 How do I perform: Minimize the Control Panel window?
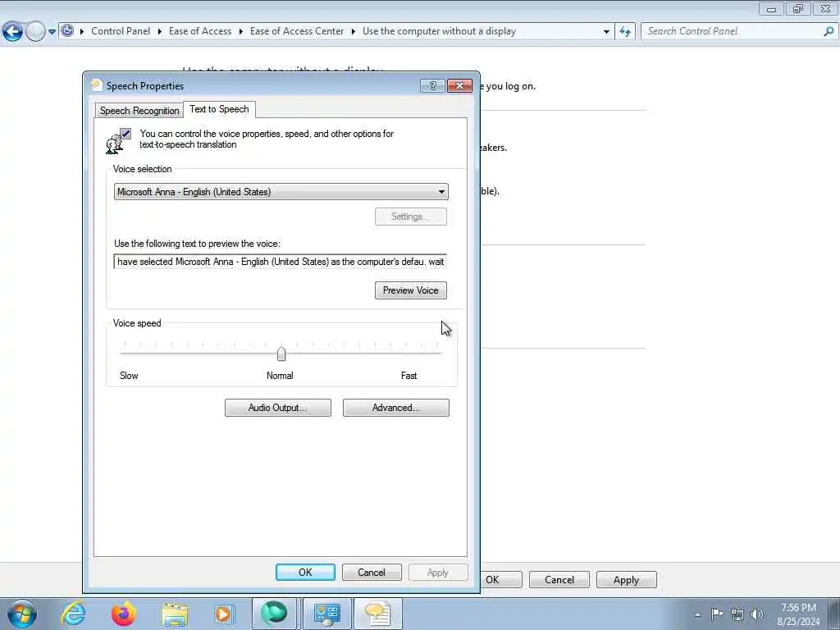coord(771,8)
